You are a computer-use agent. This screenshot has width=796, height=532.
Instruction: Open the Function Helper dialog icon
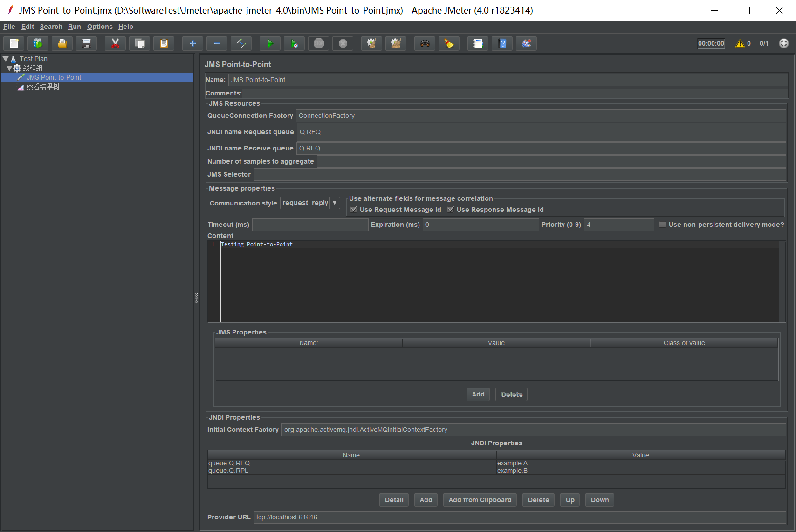478,43
